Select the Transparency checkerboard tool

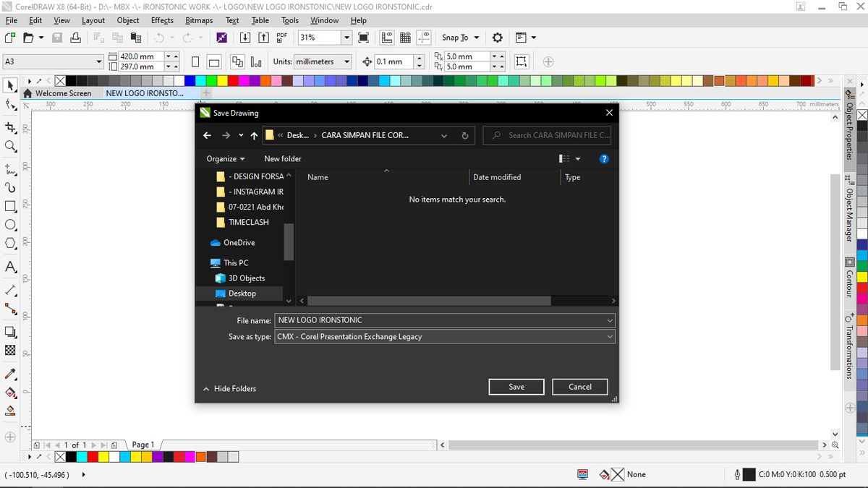coord(10,350)
